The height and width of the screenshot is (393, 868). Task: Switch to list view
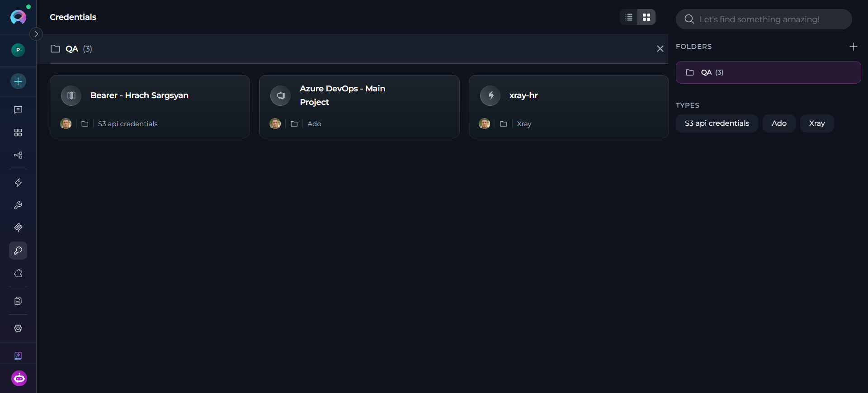pos(629,17)
